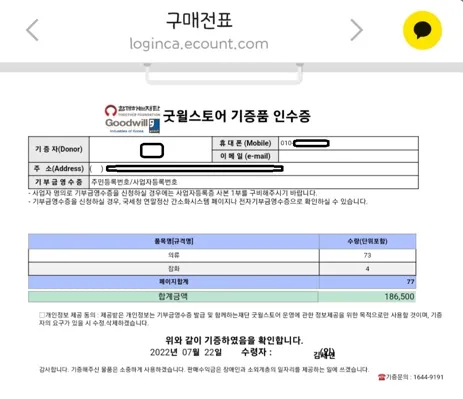Screen dimensions: 463x399
Task: Click the 이메일 (e-mail) label cell
Action: coord(245,156)
